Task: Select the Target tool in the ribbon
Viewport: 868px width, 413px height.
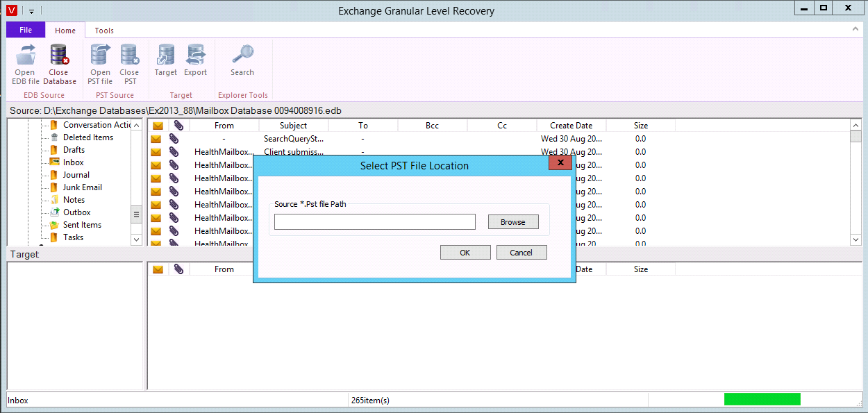Action: tap(166, 60)
